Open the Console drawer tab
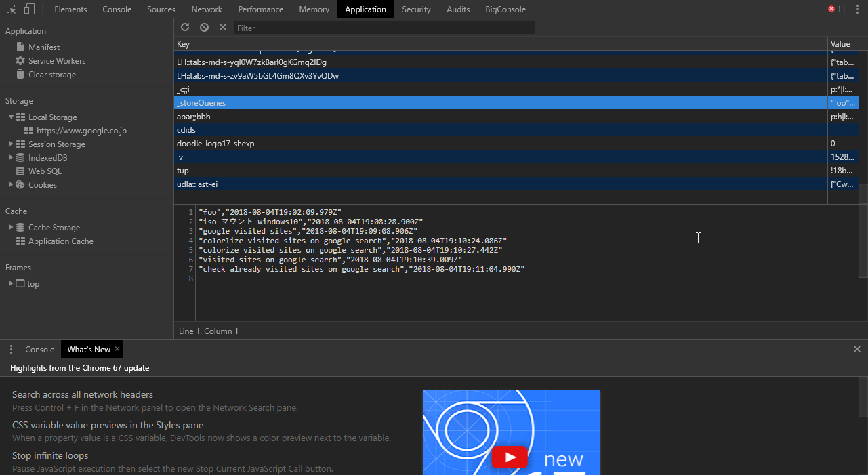This screenshot has height=475, width=868. click(39, 350)
